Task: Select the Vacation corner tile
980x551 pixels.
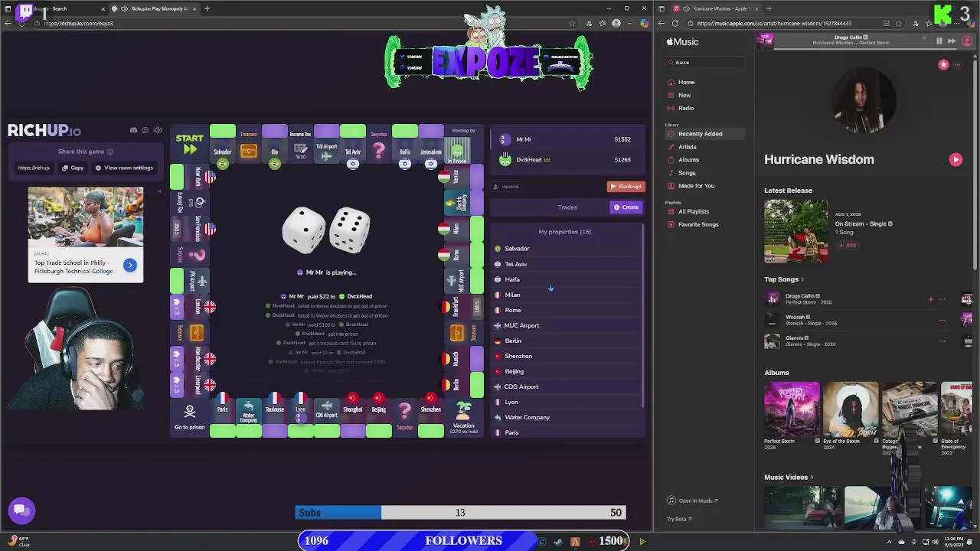Action: (x=464, y=418)
